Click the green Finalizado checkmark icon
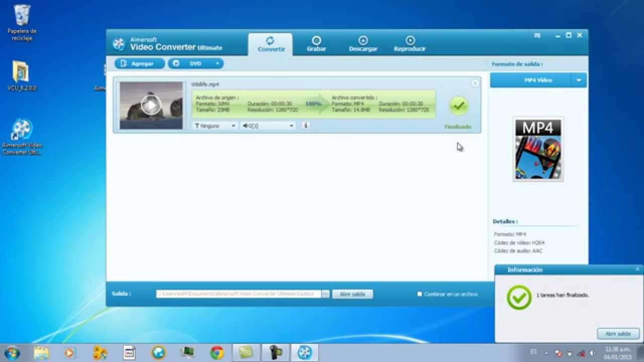Viewport: 644px width, 362px height. [458, 106]
